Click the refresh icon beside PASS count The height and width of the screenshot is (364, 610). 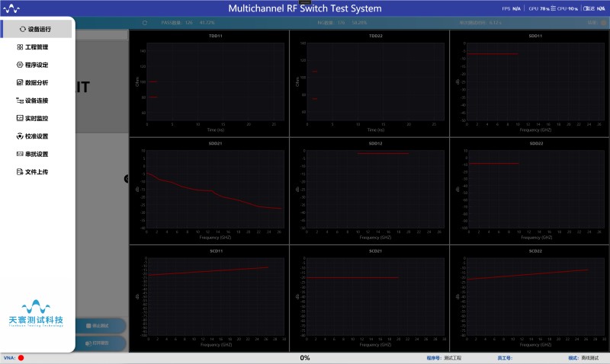tap(144, 23)
